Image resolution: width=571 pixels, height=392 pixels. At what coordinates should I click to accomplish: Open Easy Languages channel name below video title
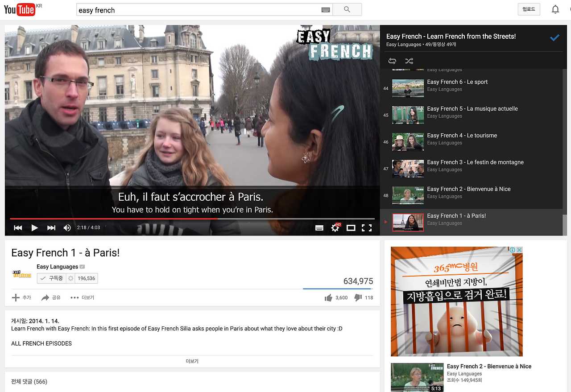[x=57, y=267]
